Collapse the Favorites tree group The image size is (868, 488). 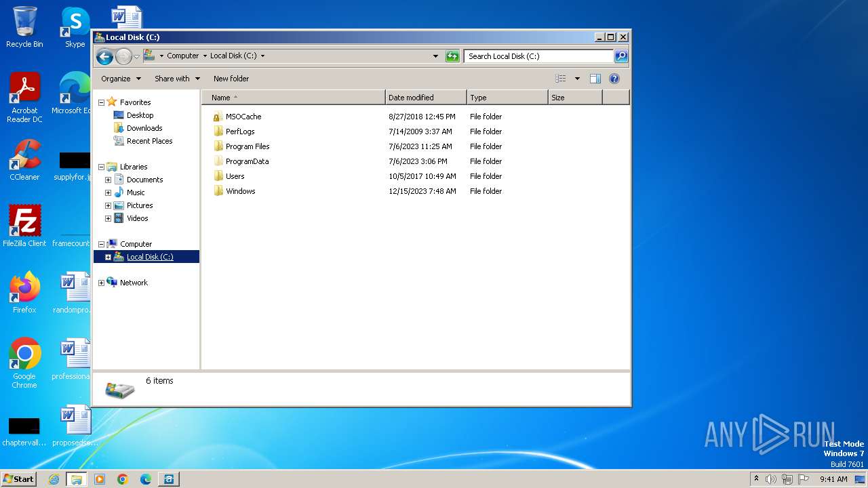101,102
